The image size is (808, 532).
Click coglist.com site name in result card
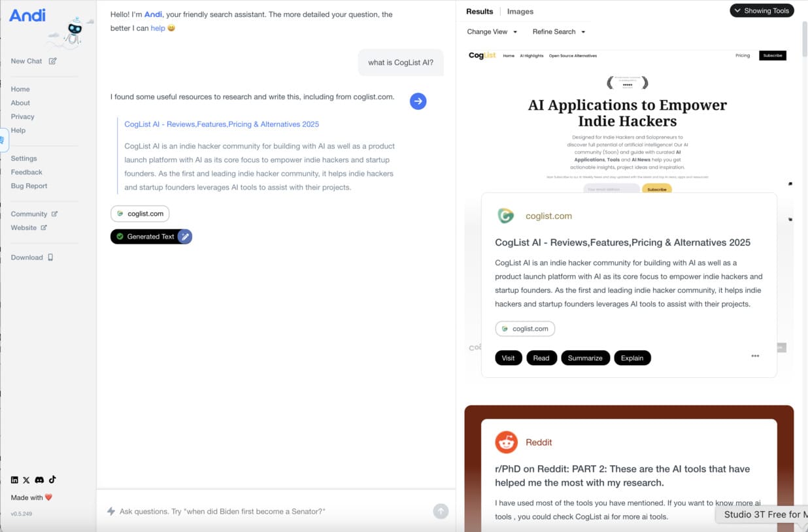548,216
